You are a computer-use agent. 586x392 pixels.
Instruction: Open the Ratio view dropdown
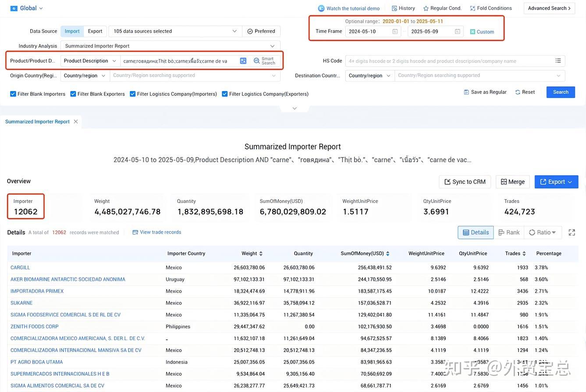pos(543,232)
